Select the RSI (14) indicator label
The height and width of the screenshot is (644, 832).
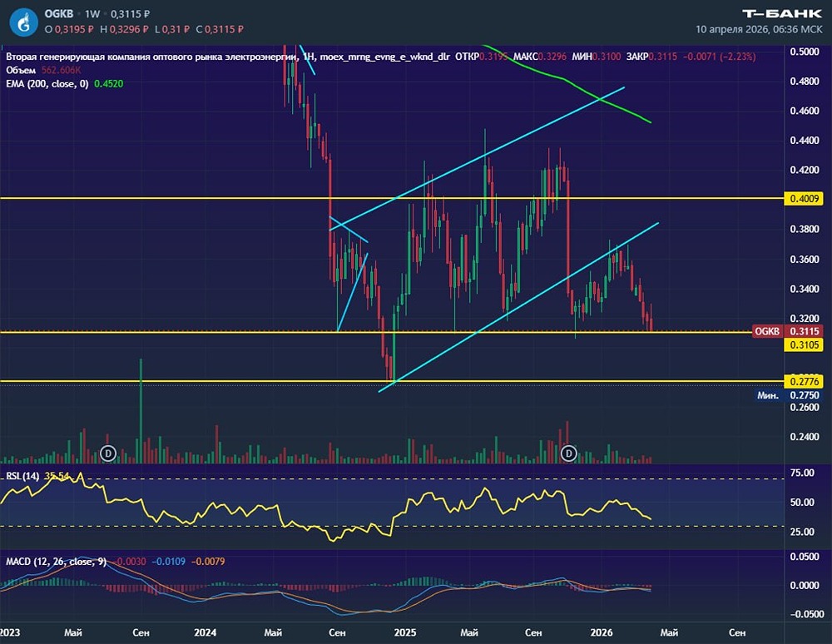click(x=22, y=476)
